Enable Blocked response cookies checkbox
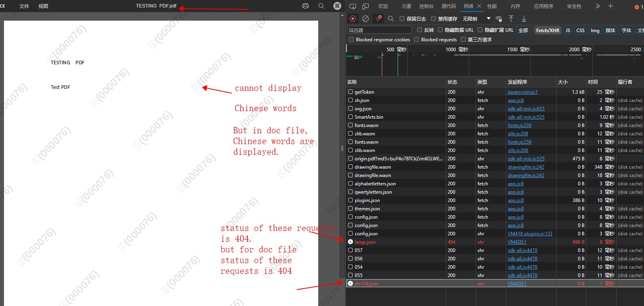The width and height of the screenshot is (644, 306). [351, 39]
